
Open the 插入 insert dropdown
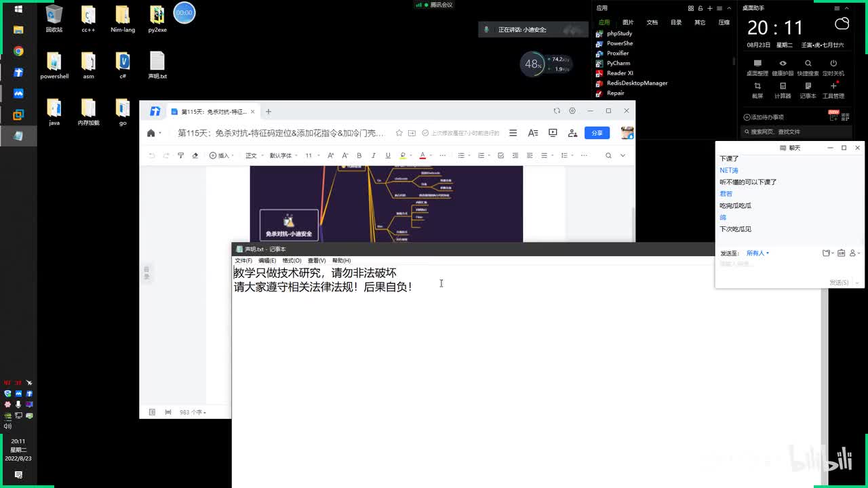tap(221, 155)
